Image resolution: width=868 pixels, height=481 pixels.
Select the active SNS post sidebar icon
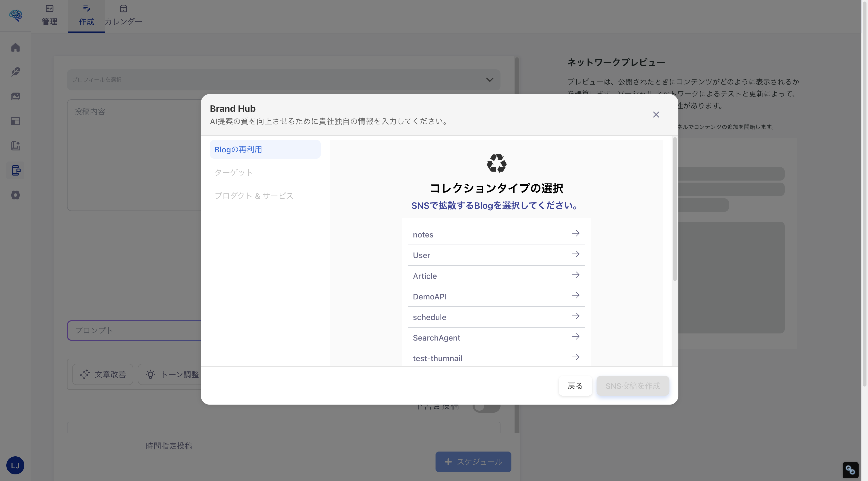click(15, 171)
